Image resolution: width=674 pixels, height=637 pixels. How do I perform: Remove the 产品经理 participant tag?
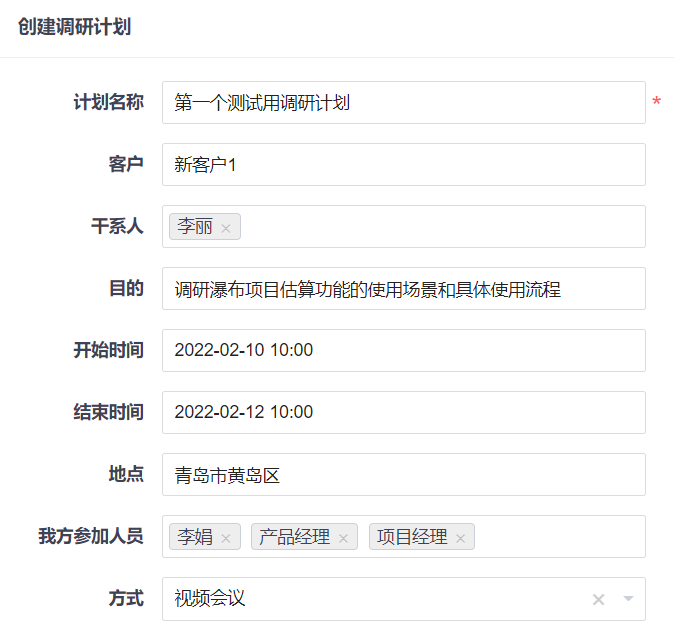click(343, 538)
